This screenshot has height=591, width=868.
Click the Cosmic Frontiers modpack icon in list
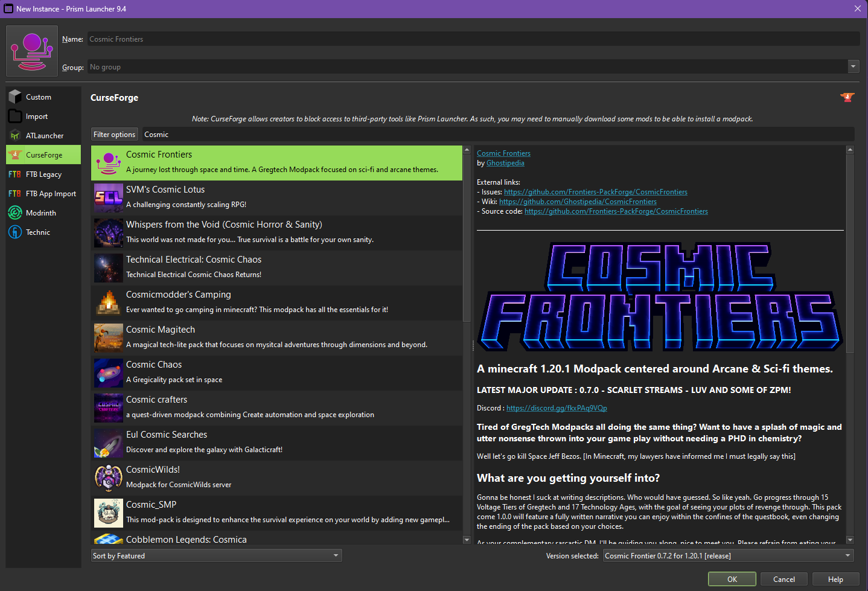pyautogui.click(x=109, y=163)
